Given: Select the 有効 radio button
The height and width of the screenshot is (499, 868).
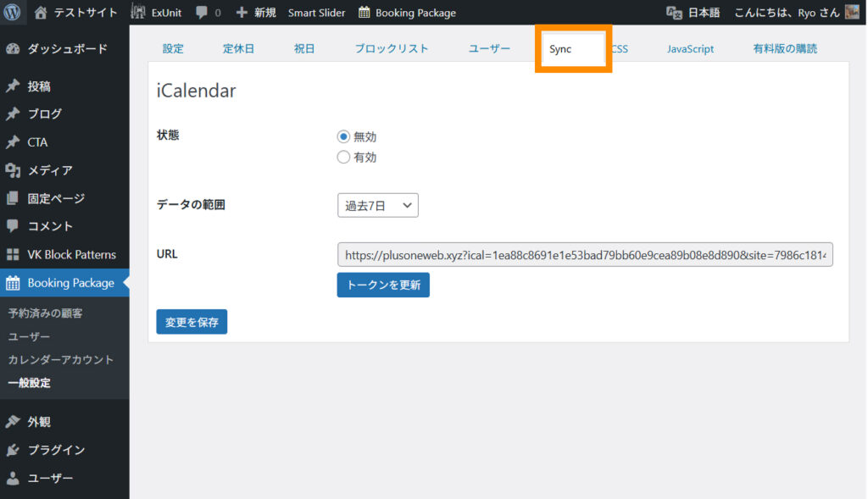Looking at the screenshot, I should click(343, 157).
